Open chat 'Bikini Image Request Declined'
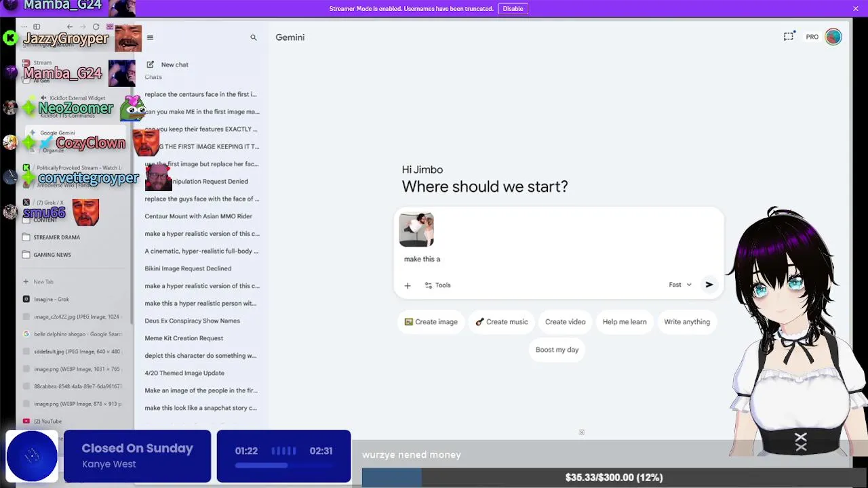Screen dimensions: 868x488 point(188,268)
